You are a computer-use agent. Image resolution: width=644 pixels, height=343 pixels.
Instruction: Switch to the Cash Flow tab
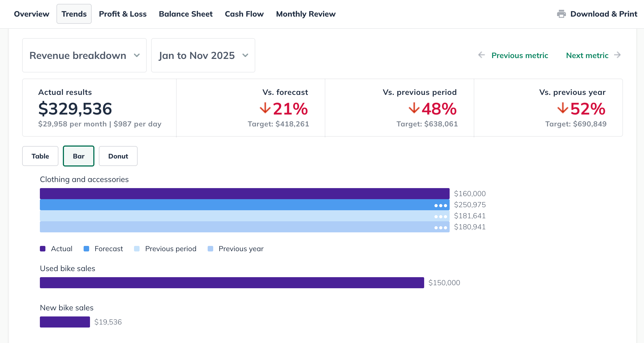pyautogui.click(x=244, y=14)
